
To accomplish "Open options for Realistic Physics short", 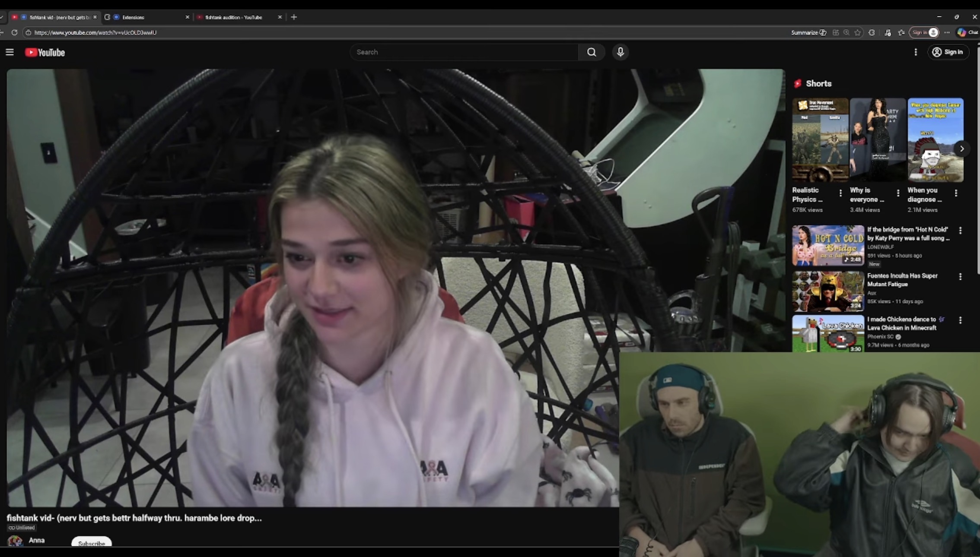I will (840, 193).
